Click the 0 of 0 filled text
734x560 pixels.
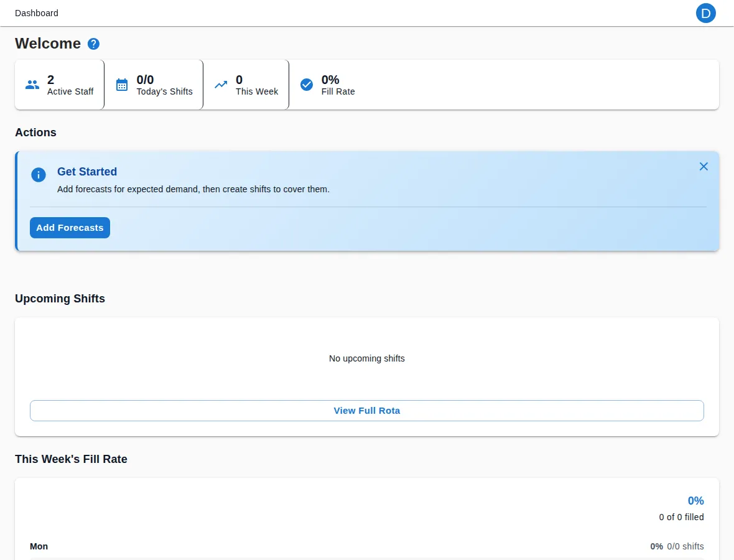682,518
